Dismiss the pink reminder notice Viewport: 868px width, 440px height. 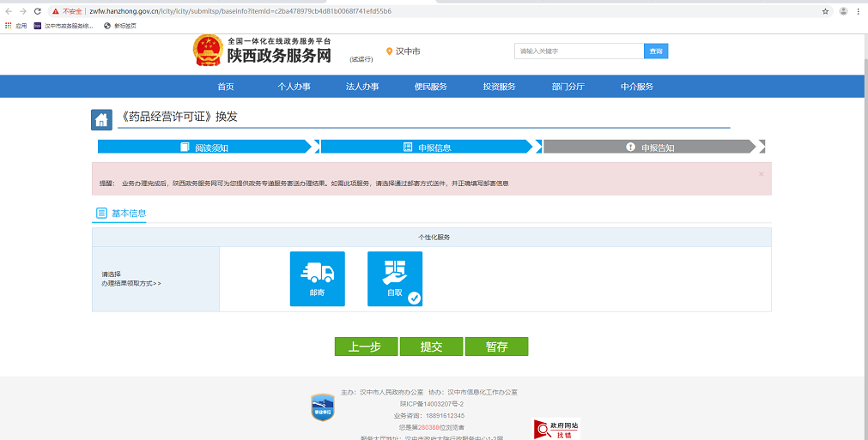click(761, 174)
